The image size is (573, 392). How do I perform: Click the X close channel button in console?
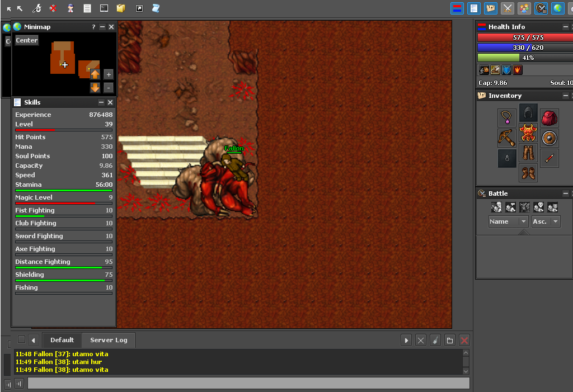point(421,340)
